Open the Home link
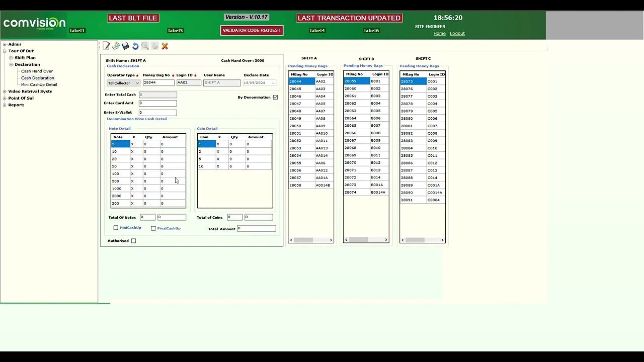644x362 pixels. tap(439, 34)
